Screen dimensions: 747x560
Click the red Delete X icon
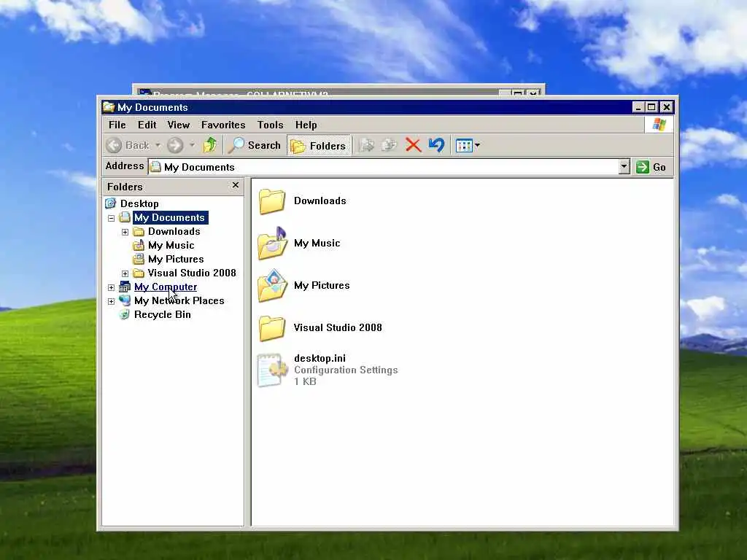413,145
